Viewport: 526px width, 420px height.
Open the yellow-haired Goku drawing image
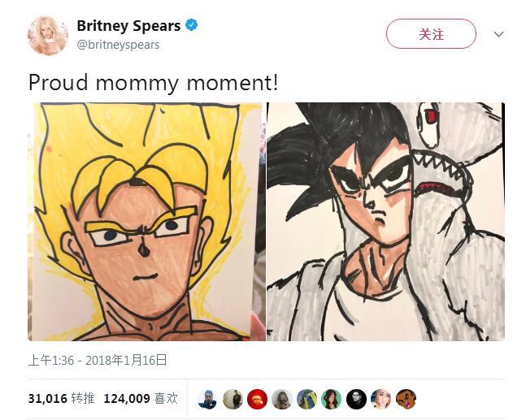(146, 222)
